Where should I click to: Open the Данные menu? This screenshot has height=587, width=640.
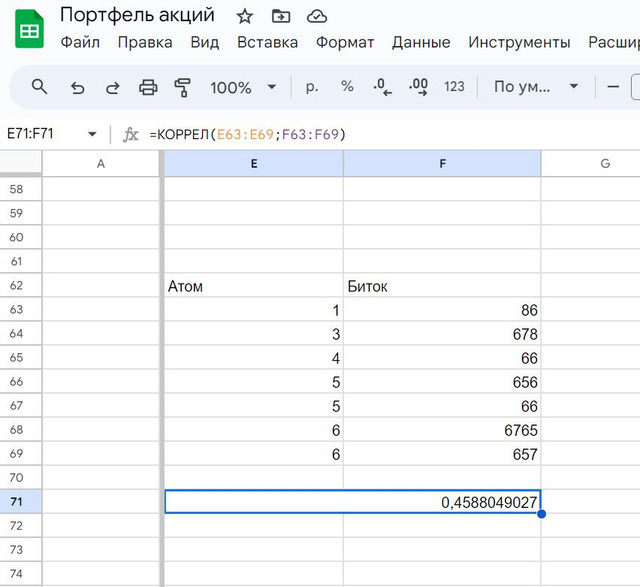click(x=421, y=42)
